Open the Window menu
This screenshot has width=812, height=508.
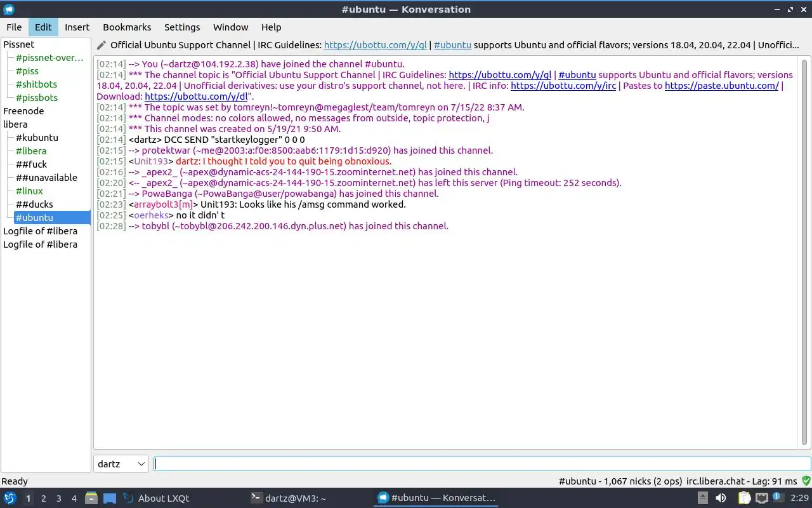click(230, 27)
